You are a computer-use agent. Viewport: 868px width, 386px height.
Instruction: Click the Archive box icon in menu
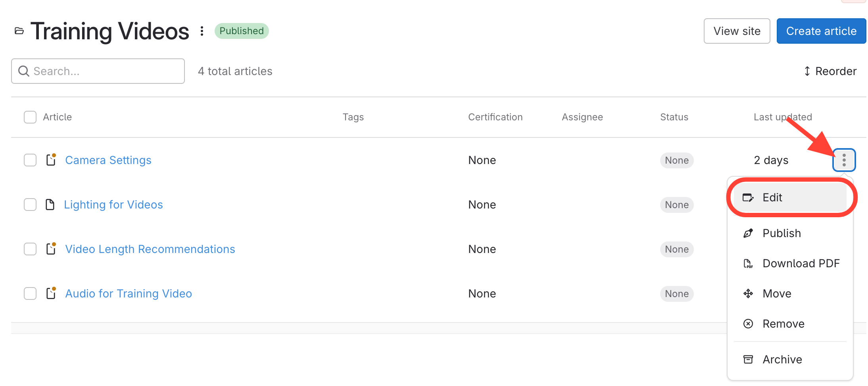pyautogui.click(x=748, y=359)
